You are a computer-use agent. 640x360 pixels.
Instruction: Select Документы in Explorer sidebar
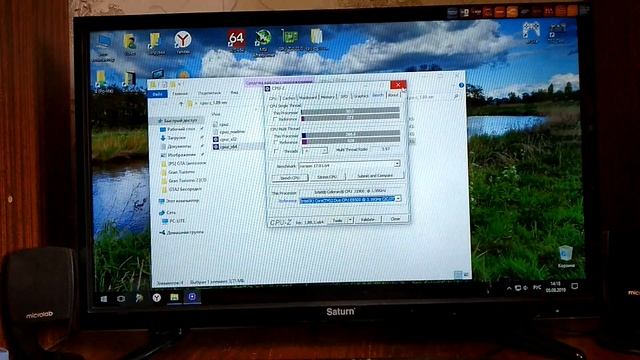click(177, 146)
